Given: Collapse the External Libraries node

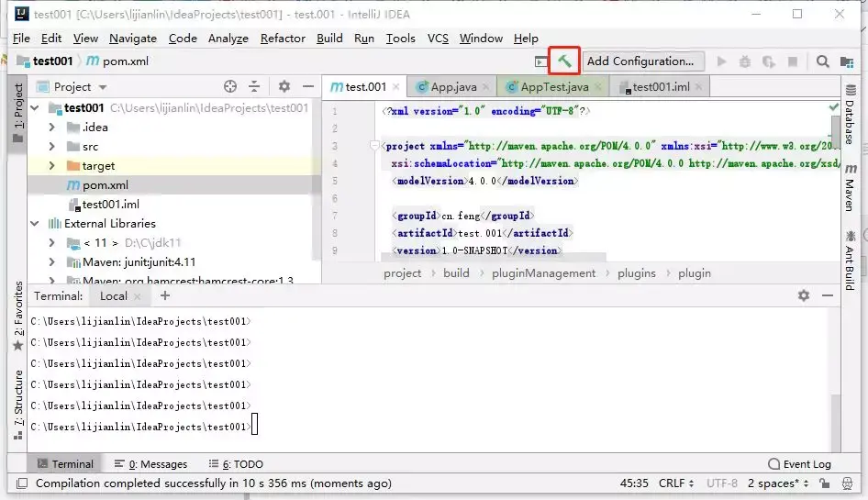Looking at the screenshot, I should point(35,224).
